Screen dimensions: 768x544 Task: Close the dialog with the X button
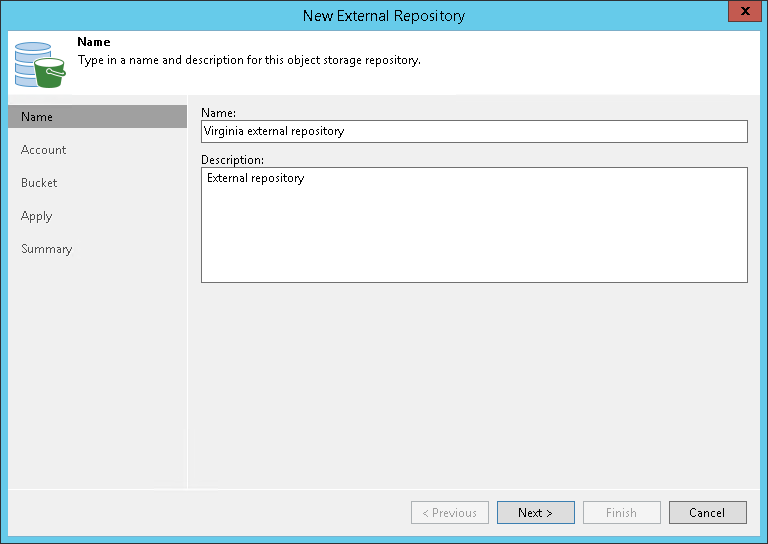click(x=745, y=11)
